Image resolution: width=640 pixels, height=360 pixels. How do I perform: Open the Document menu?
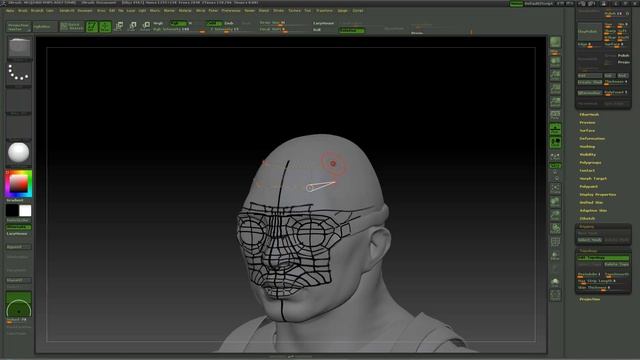click(85, 11)
